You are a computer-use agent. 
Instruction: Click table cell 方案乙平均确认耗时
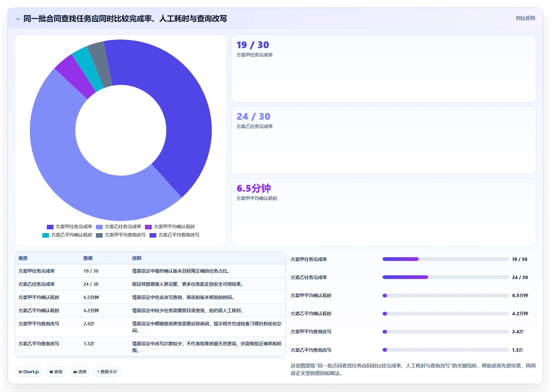39,311
